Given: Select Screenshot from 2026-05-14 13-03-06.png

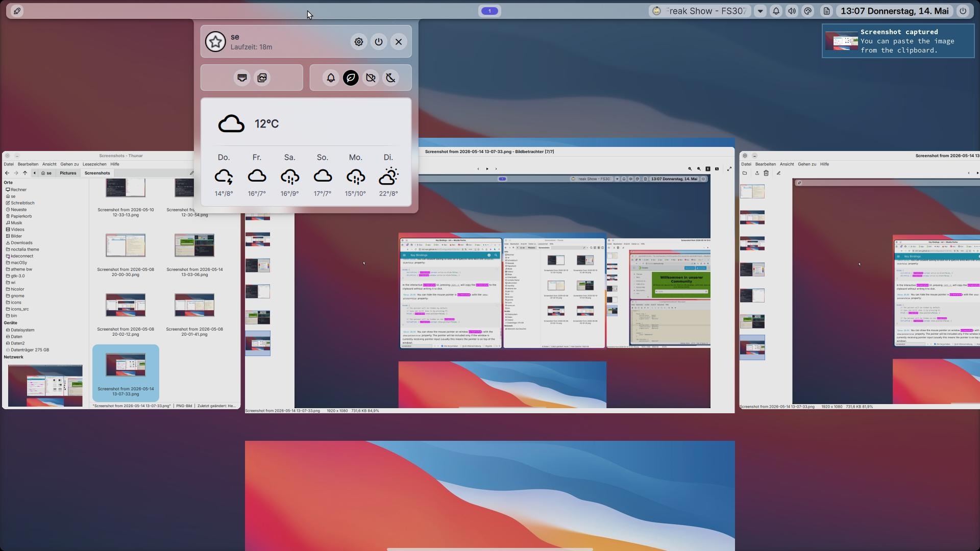Looking at the screenshot, I should (x=194, y=254).
